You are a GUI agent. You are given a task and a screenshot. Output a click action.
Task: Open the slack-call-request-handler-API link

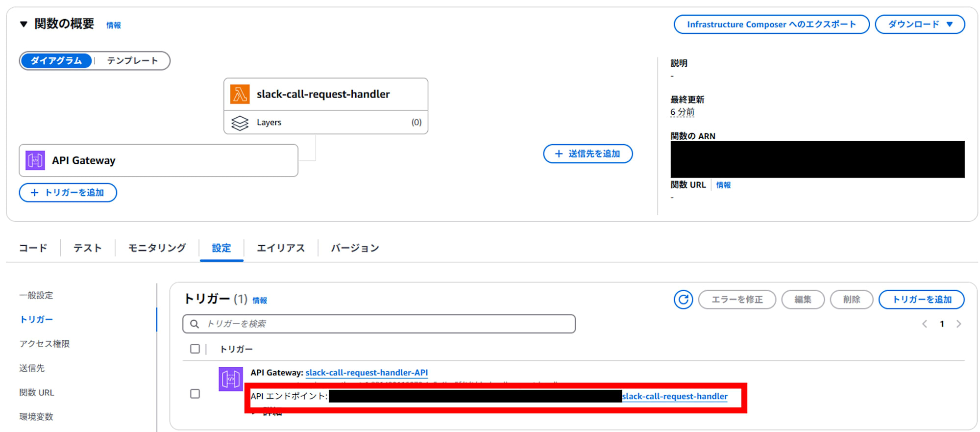pyautogui.click(x=367, y=373)
